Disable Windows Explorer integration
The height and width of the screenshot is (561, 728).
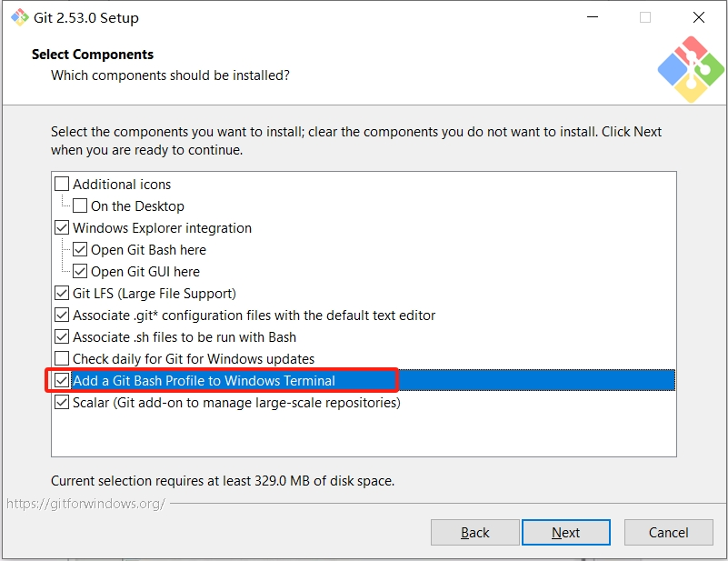pos(61,227)
